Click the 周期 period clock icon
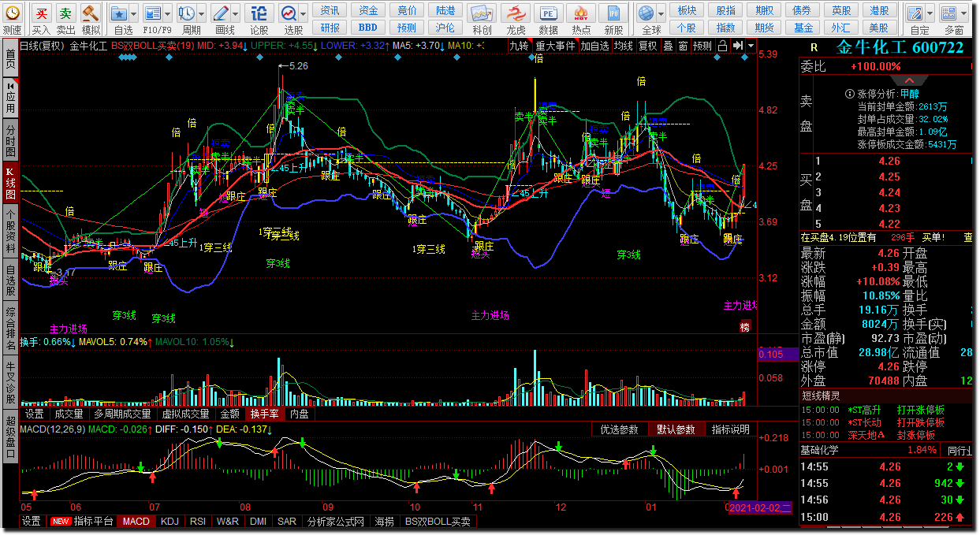 pyautogui.click(x=186, y=13)
